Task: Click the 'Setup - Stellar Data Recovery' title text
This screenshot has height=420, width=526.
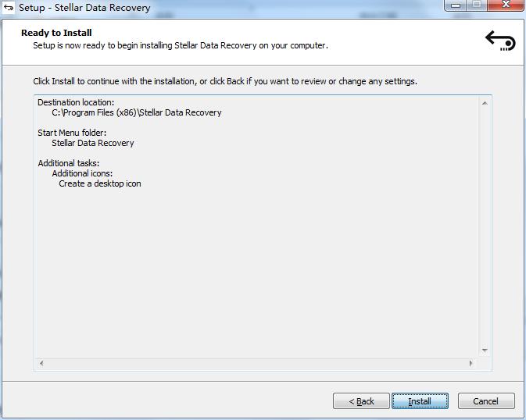Action: (x=84, y=8)
